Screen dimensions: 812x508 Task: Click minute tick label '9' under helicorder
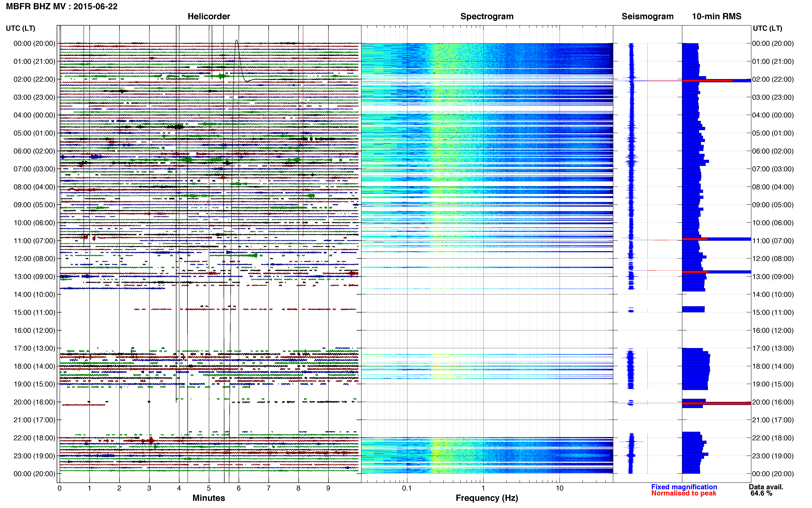pyautogui.click(x=328, y=488)
